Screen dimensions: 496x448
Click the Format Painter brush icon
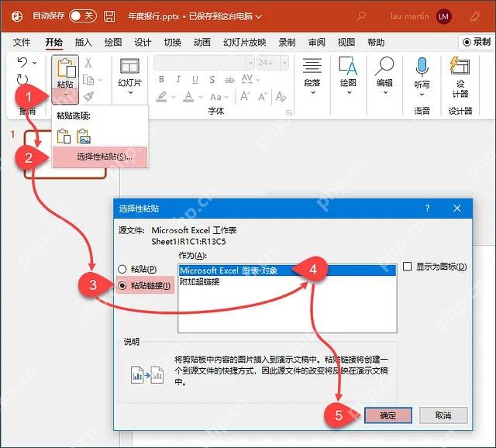tap(89, 96)
